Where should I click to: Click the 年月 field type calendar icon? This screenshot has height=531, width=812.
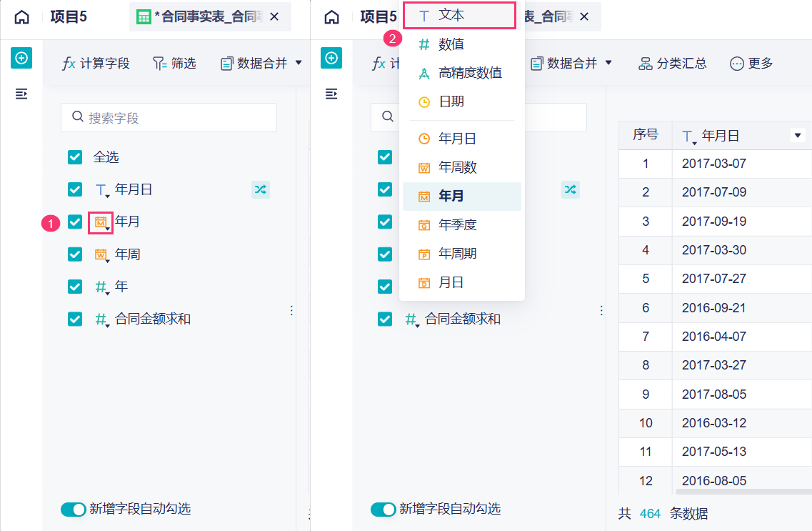(x=101, y=222)
